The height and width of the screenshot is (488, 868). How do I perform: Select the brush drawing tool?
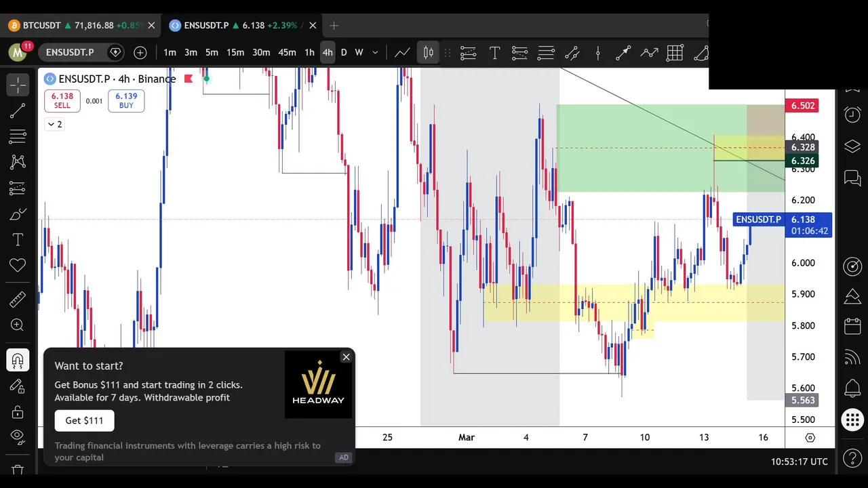pyautogui.click(x=18, y=214)
